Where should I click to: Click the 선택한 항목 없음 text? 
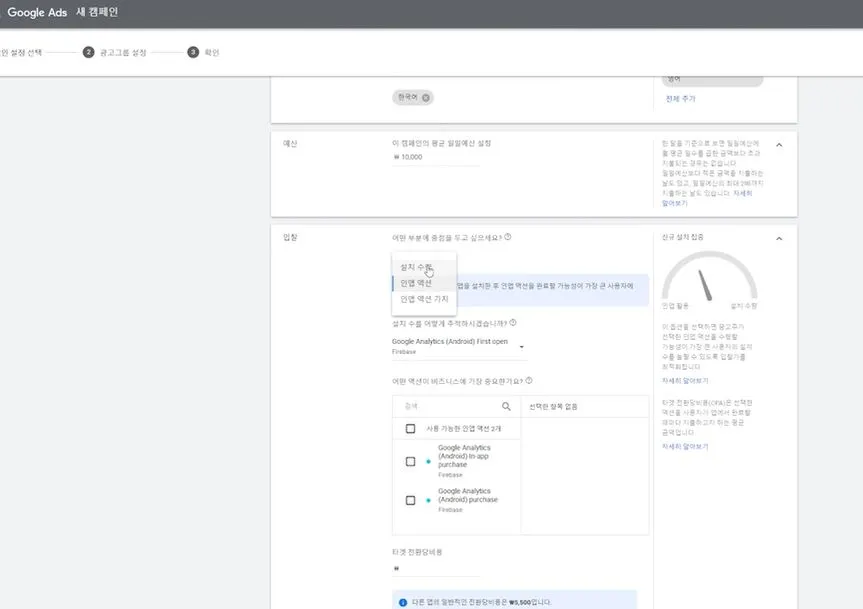tap(553, 407)
